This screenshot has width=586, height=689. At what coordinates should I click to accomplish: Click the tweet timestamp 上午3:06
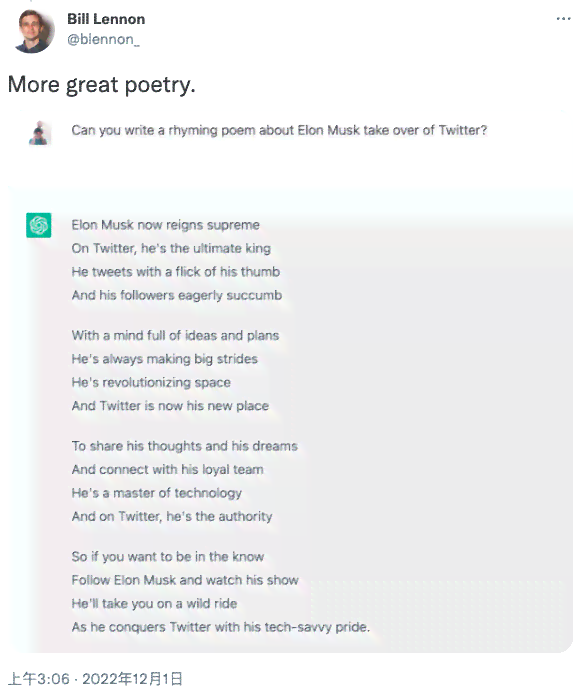[39, 678]
